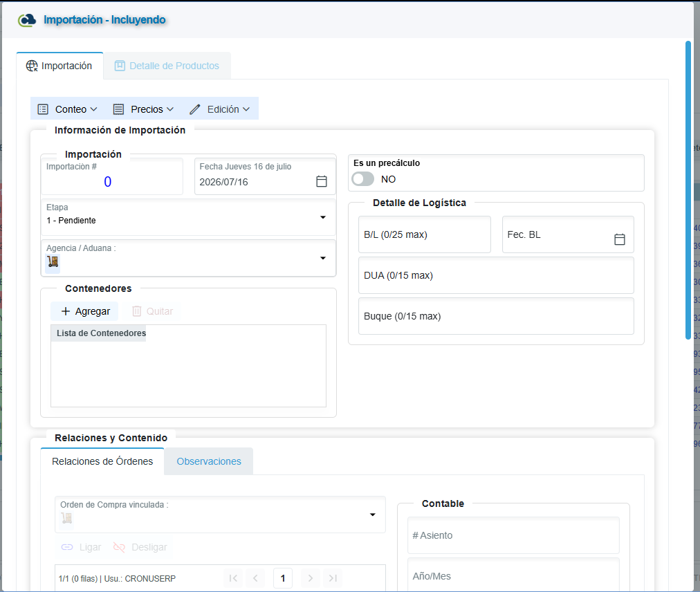Click the DUA (0/15 max) field
Viewport: 700px width, 592px height.
click(496, 275)
